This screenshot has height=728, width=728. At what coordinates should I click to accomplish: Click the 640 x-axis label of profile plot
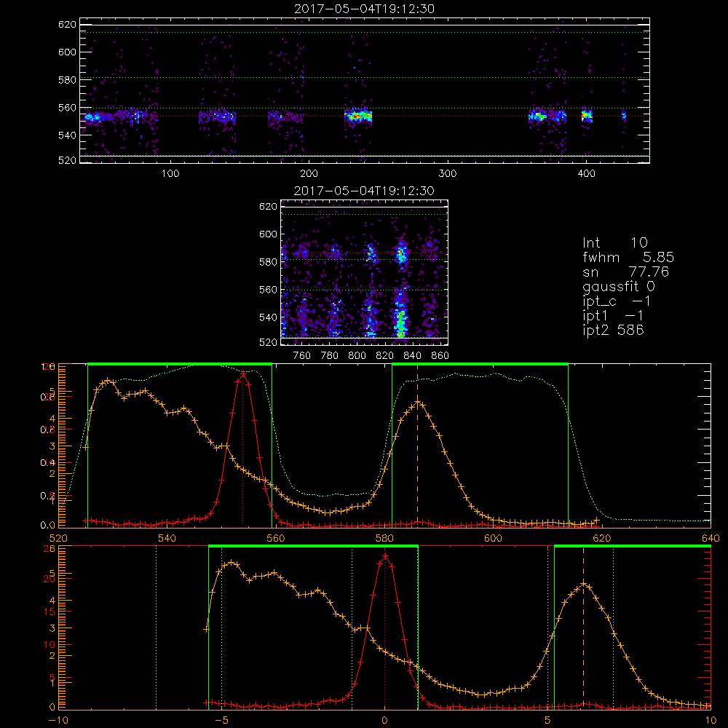(x=711, y=538)
